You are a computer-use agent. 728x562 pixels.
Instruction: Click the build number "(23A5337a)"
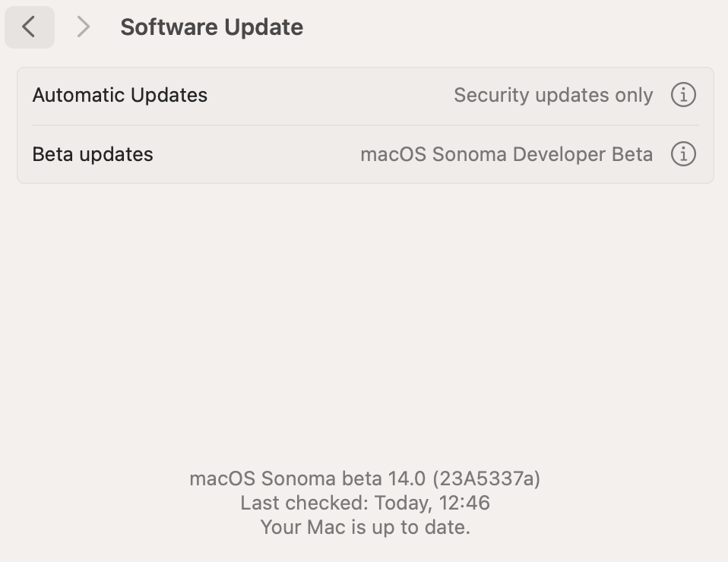pyautogui.click(x=486, y=478)
